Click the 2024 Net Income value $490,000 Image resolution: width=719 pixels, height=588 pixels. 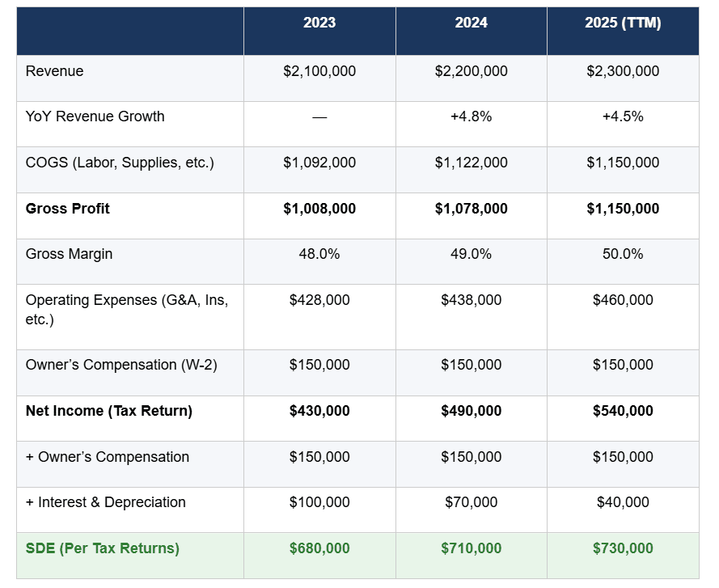coord(471,411)
